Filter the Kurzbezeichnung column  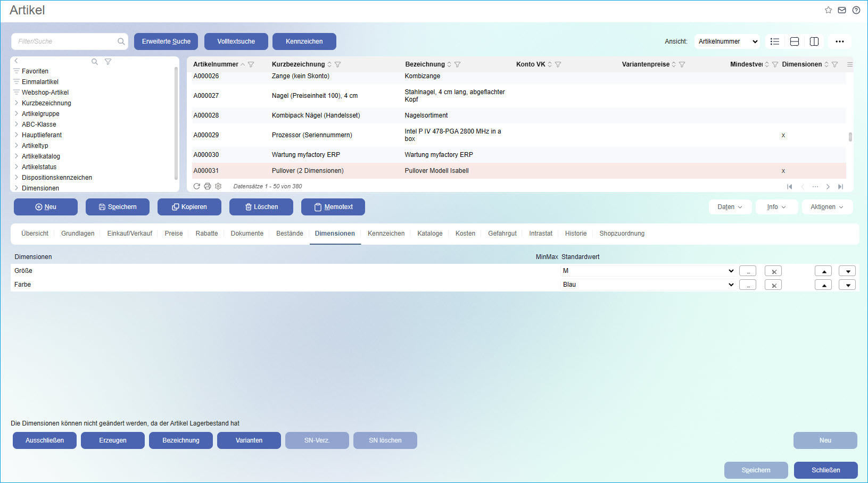(x=337, y=64)
